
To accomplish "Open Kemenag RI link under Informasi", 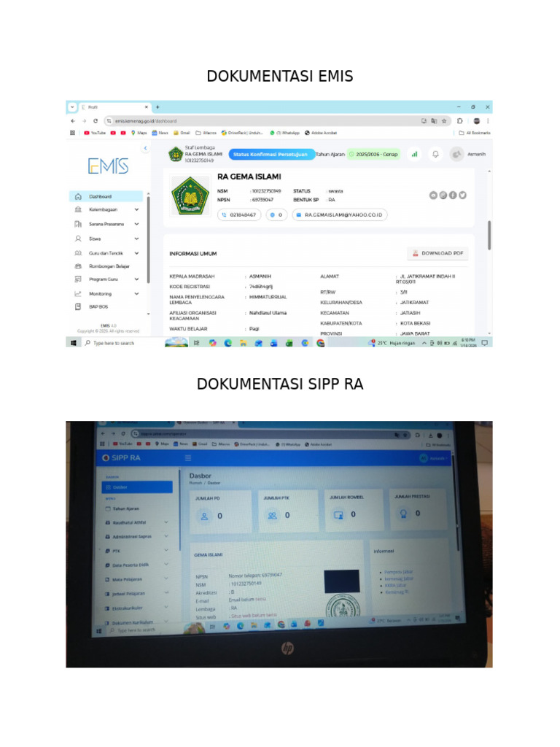I will click(x=397, y=592).
